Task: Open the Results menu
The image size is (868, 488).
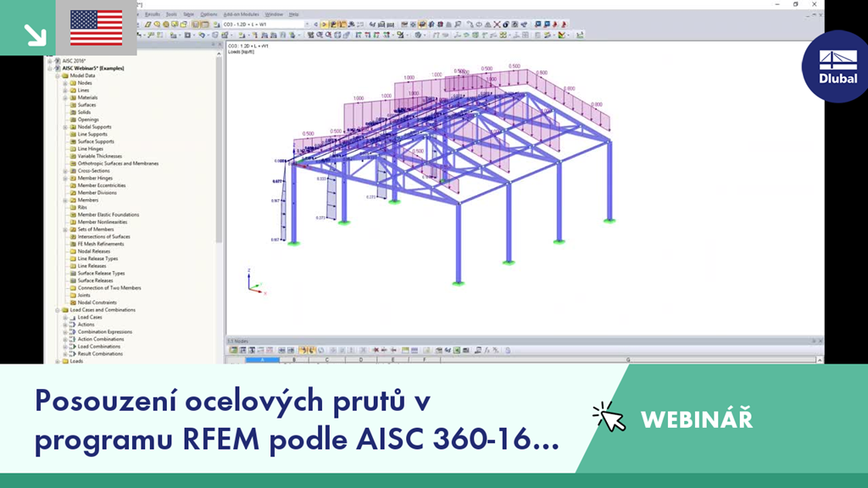Action: [x=153, y=14]
